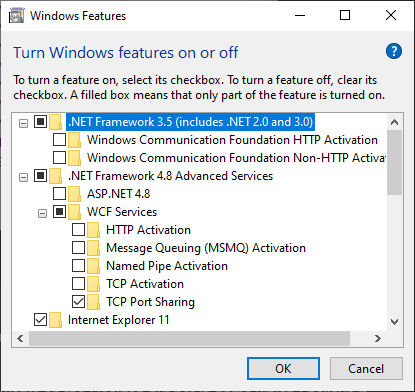Collapse .NET Framework 4.8 Advanced Services node
415x392 pixels.
click(23, 178)
